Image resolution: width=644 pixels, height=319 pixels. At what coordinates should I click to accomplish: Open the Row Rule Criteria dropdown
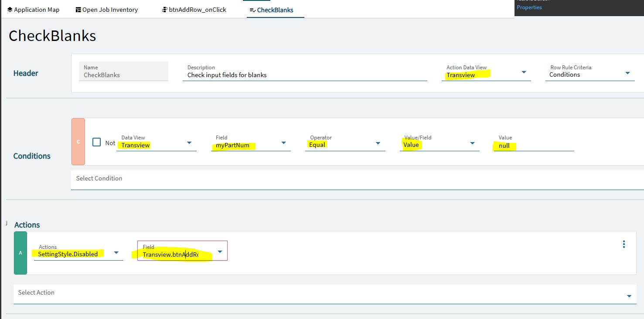click(x=628, y=73)
